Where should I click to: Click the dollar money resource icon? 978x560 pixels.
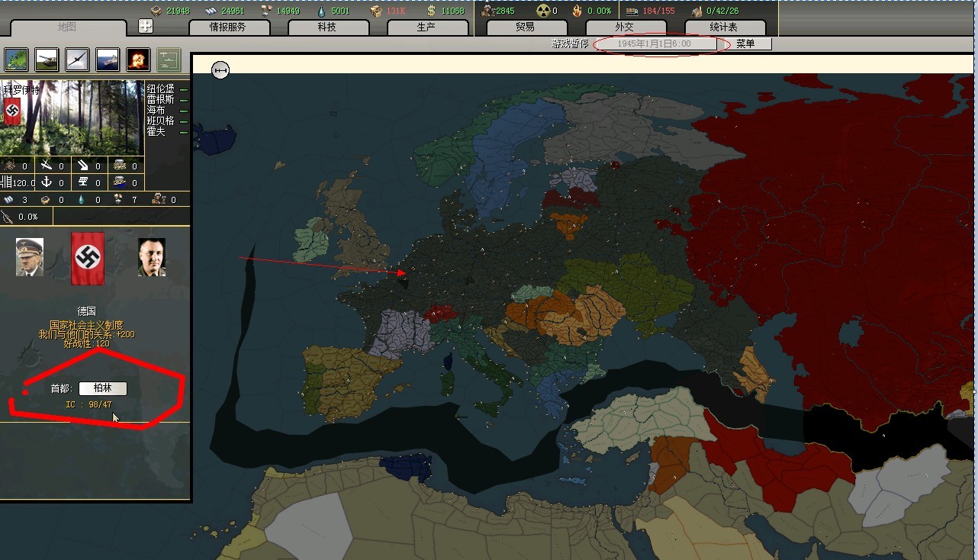coord(431,11)
